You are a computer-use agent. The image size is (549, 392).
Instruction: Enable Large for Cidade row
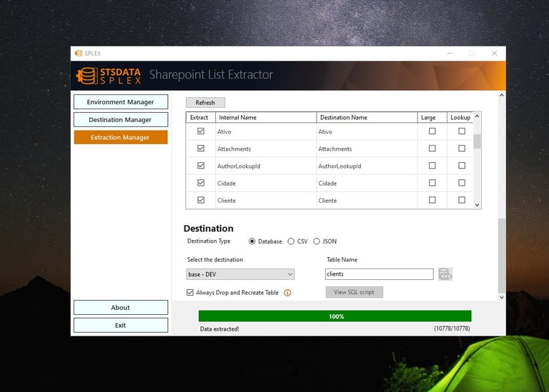(x=432, y=183)
